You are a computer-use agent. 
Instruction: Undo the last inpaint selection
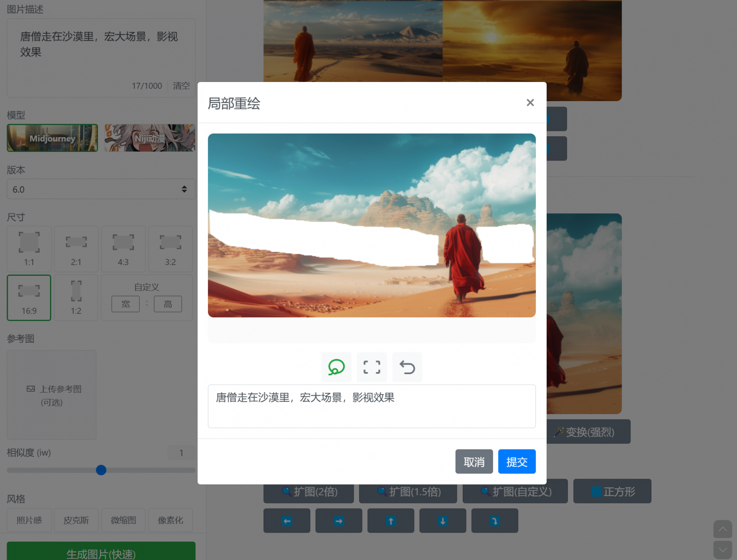[x=407, y=367]
